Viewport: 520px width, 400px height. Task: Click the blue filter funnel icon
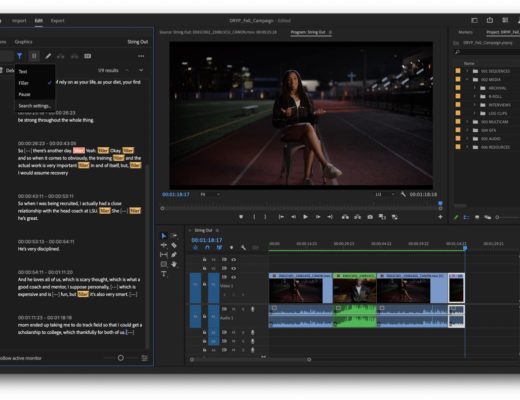[x=20, y=56]
